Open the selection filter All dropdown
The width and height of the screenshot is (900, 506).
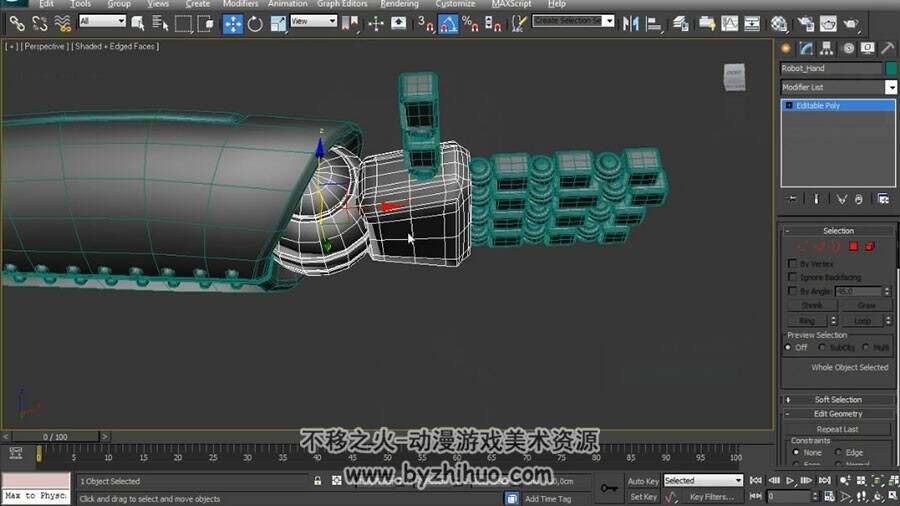point(102,21)
